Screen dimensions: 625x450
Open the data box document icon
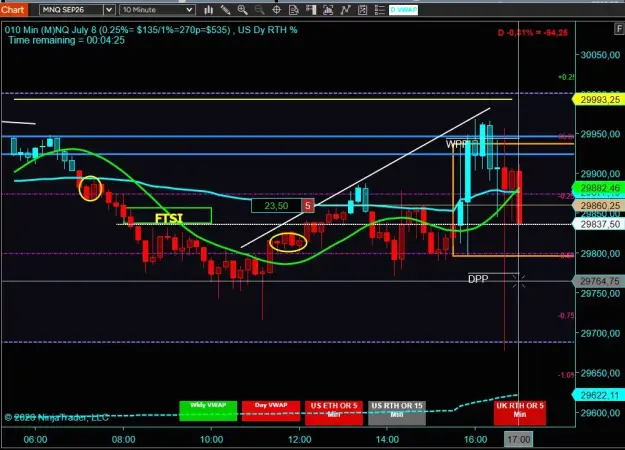(x=294, y=10)
